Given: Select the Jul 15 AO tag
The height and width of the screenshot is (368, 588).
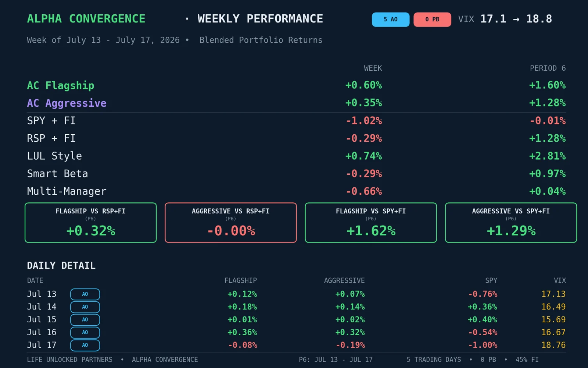Looking at the screenshot, I should [85, 319].
